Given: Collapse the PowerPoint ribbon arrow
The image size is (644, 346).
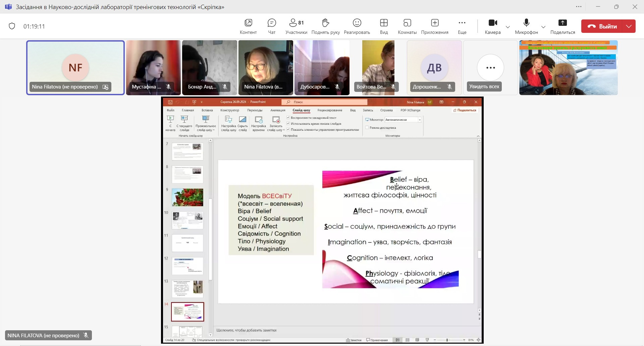Looking at the screenshot, I should [478, 136].
